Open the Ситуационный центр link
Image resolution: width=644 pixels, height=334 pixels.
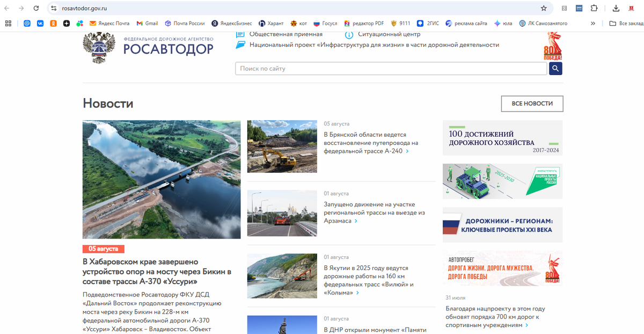point(390,33)
